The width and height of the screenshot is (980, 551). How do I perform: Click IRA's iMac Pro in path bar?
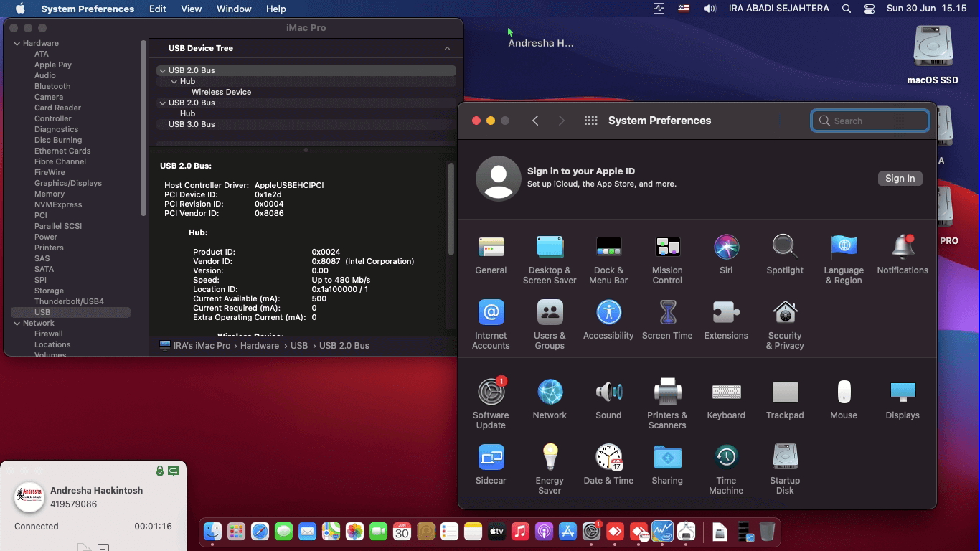pos(195,345)
